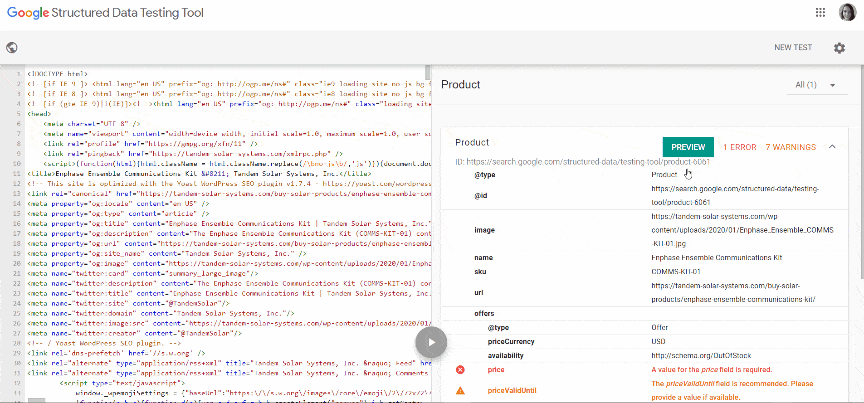Open the settings gear icon

tap(839, 48)
